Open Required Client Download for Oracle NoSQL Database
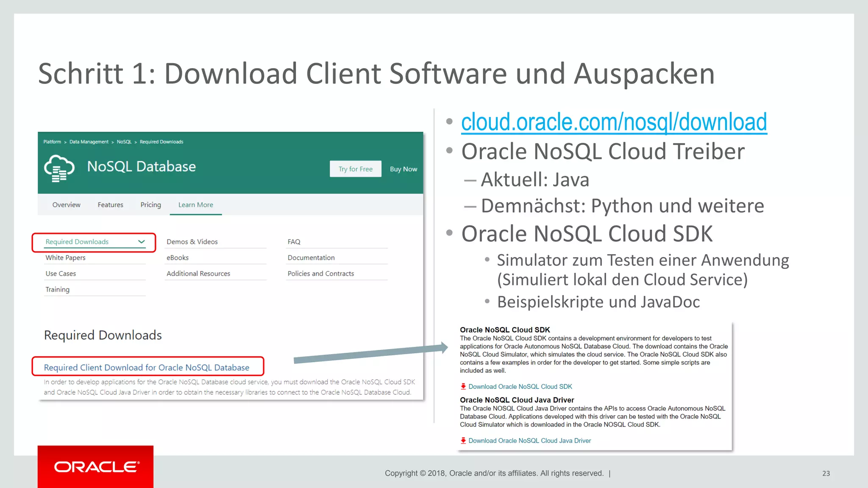Image resolution: width=868 pixels, height=488 pixels. (x=147, y=367)
